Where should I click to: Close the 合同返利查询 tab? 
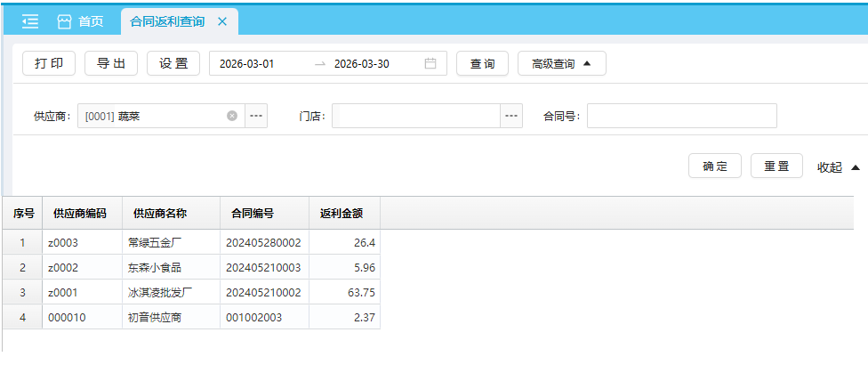pyautogui.click(x=222, y=21)
